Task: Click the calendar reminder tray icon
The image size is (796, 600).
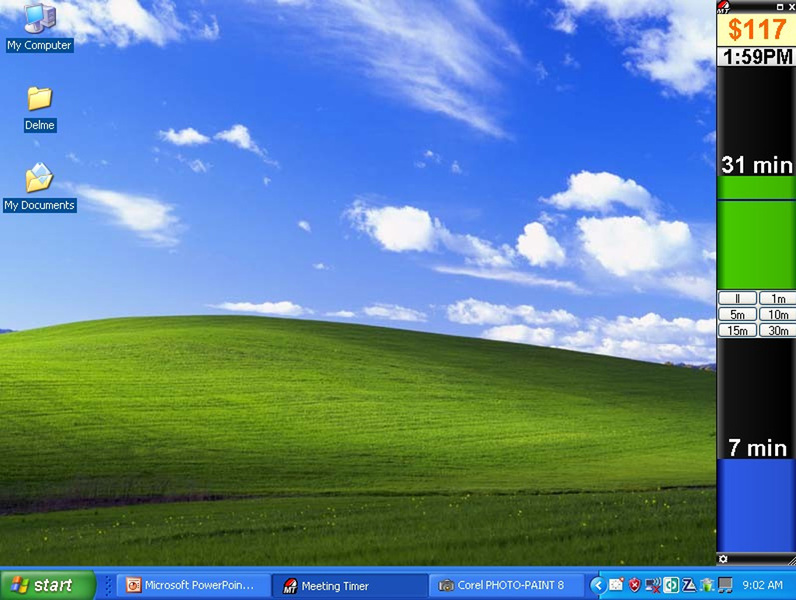Action: [x=616, y=585]
